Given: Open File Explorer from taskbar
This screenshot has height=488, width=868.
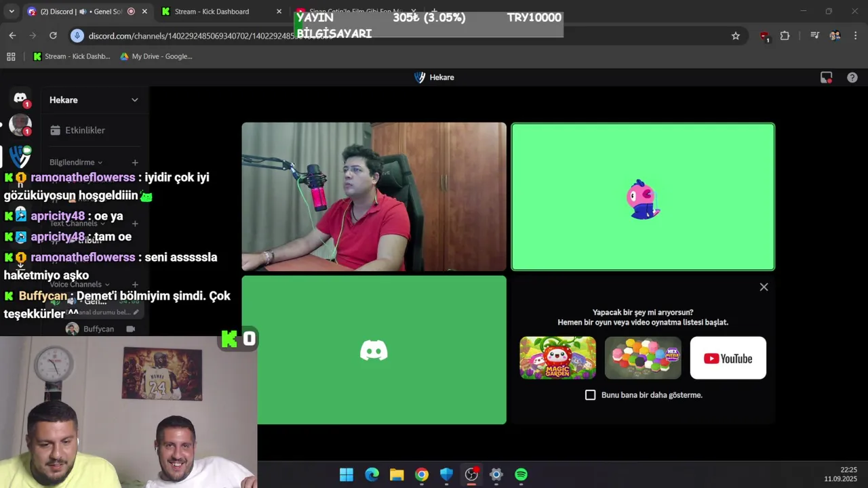Looking at the screenshot, I should [397, 474].
